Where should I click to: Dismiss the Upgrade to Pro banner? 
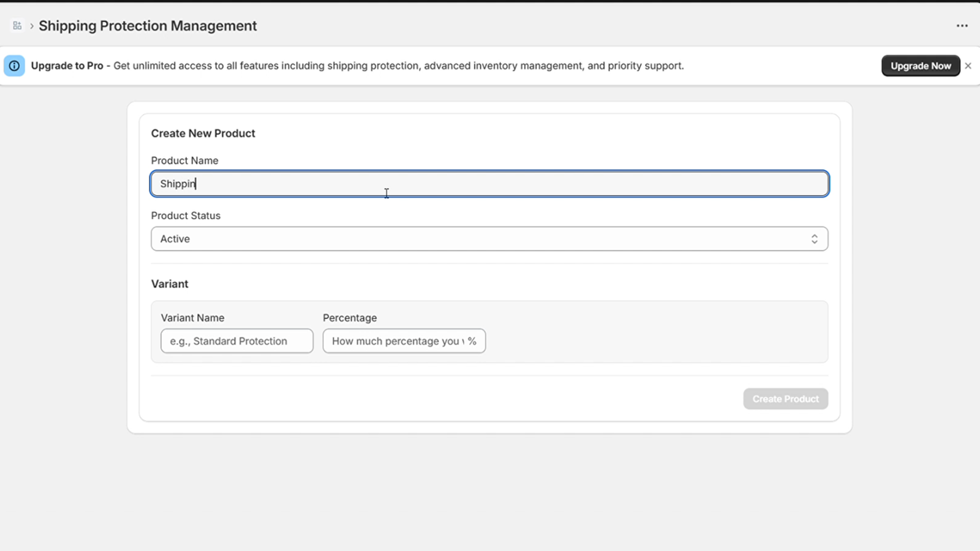[968, 66]
